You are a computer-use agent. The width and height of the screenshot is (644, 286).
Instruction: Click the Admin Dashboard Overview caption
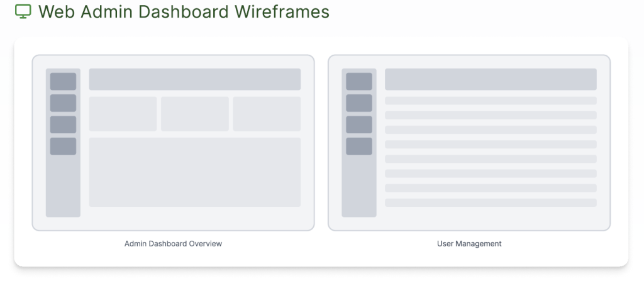click(173, 244)
